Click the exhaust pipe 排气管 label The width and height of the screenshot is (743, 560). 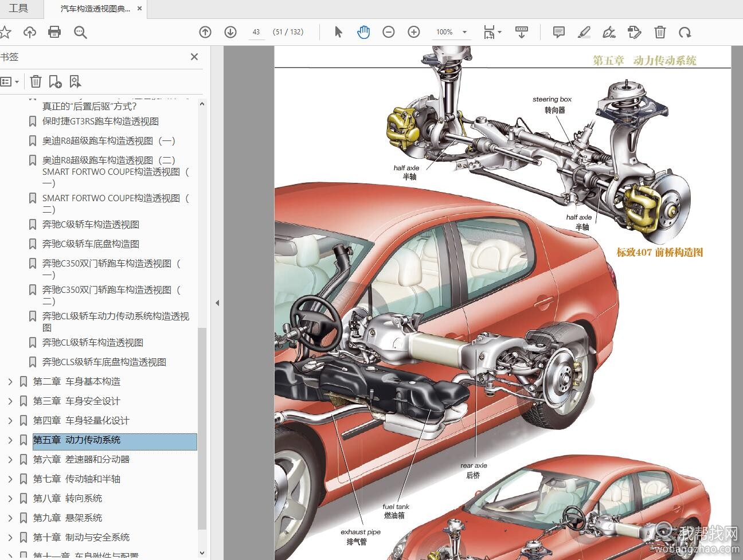click(360, 537)
